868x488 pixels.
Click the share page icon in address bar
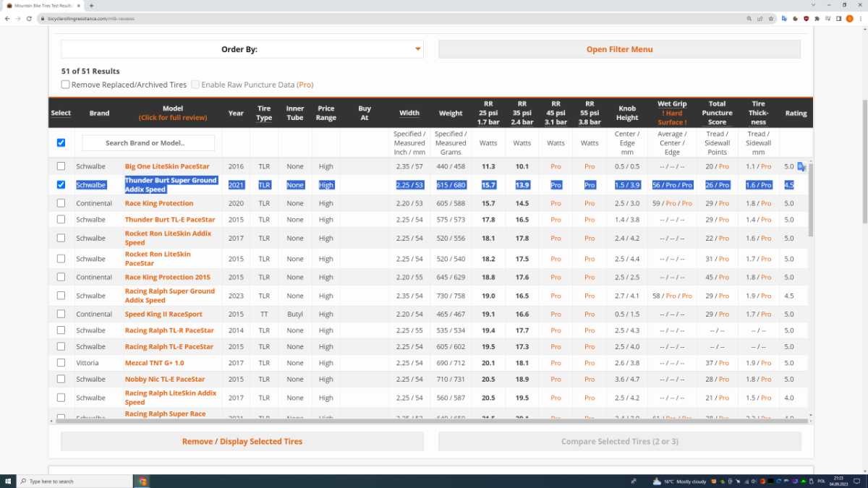click(x=760, y=18)
